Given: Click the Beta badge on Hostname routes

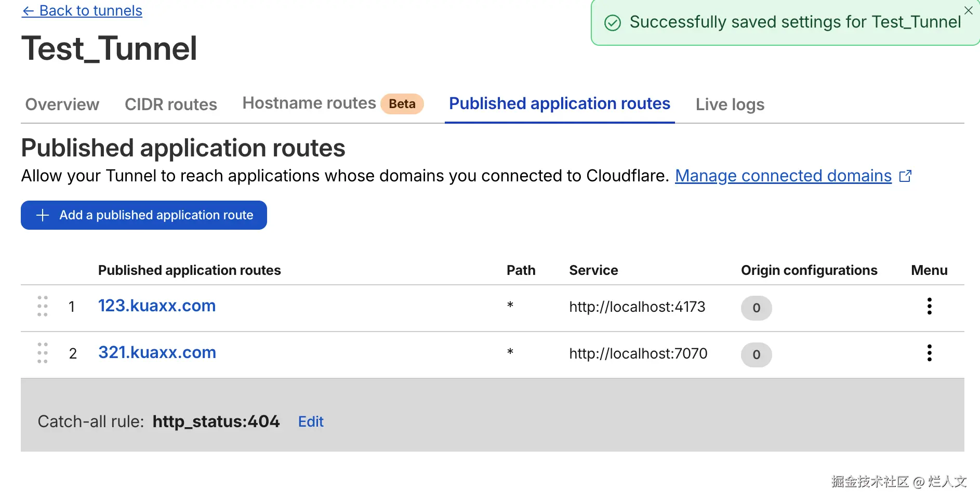Looking at the screenshot, I should [402, 104].
